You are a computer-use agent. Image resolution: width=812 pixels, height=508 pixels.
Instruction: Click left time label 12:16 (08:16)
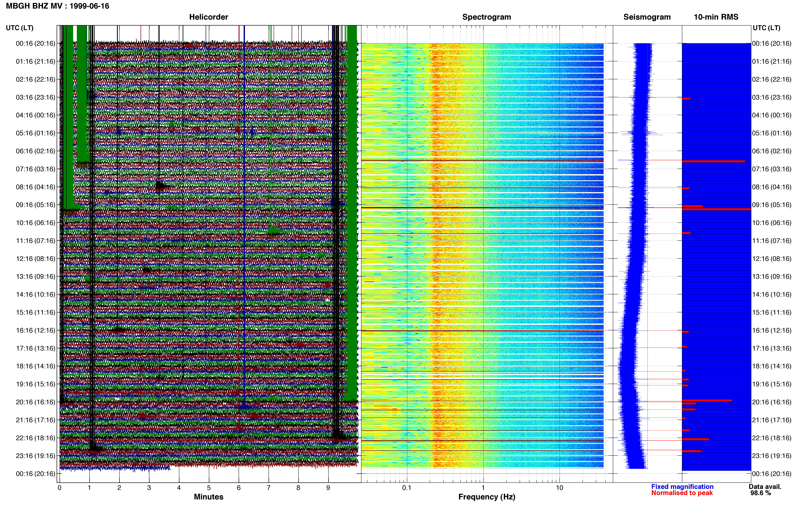click(x=36, y=259)
